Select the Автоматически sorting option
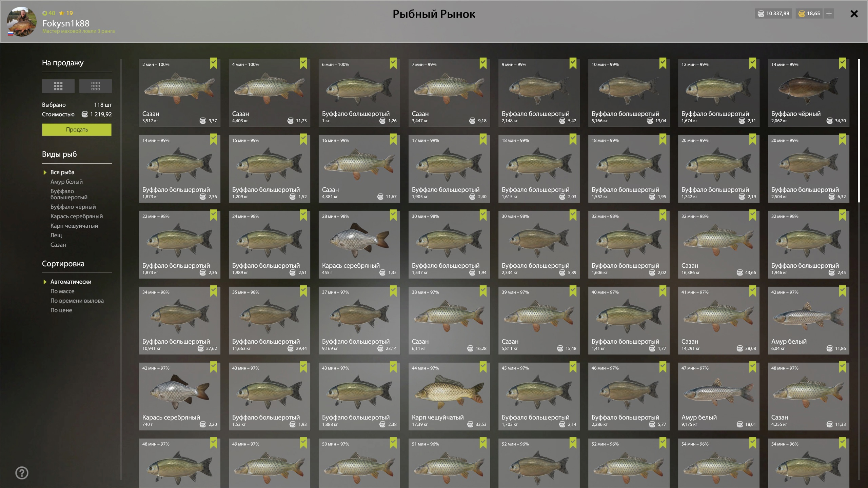This screenshot has height=488, width=868. click(71, 282)
